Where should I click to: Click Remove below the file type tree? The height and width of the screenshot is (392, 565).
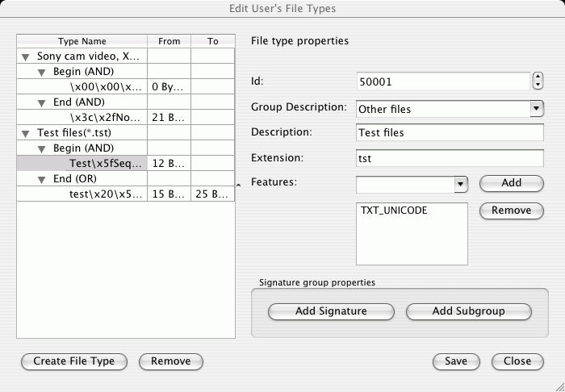171,361
